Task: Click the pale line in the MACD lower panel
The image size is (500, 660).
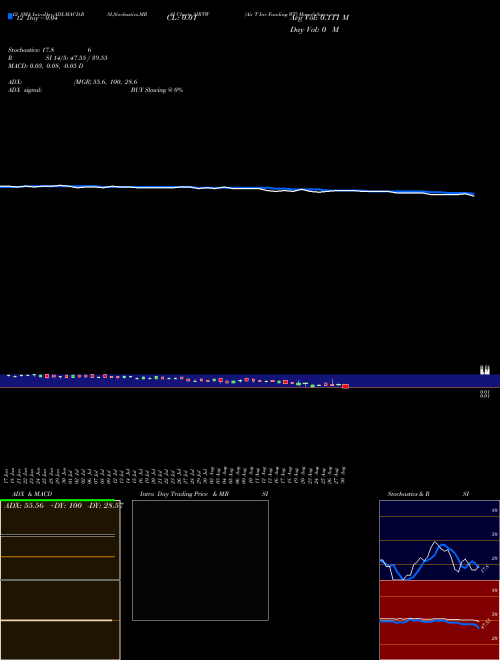Action: (x=56, y=620)
